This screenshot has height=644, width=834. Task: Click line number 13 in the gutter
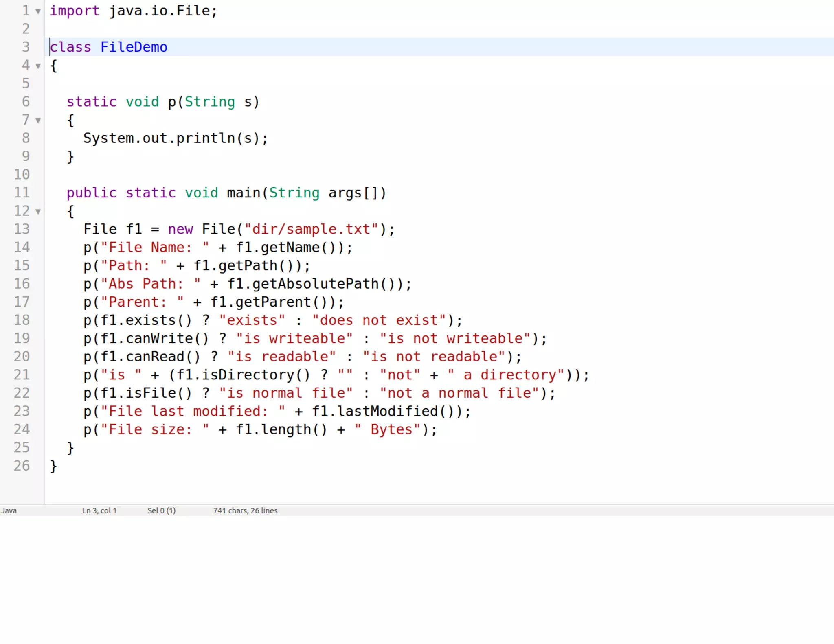pyautogui.click(x=22, y=229)
